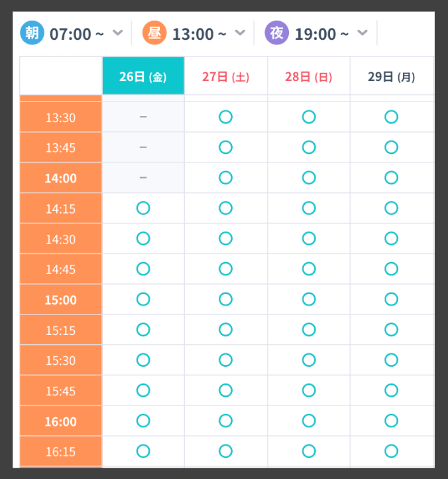
Task: Expand the 19:00 ~ night dropdown arrow
Action: (362, 33)
